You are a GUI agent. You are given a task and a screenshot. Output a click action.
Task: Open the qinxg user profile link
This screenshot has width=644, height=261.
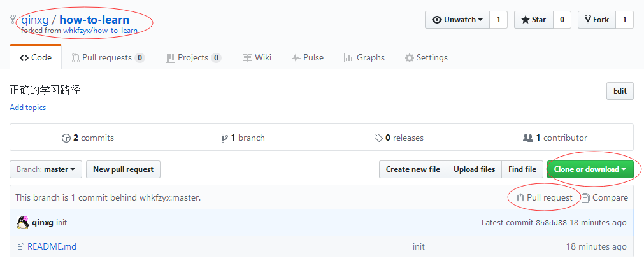34,19
